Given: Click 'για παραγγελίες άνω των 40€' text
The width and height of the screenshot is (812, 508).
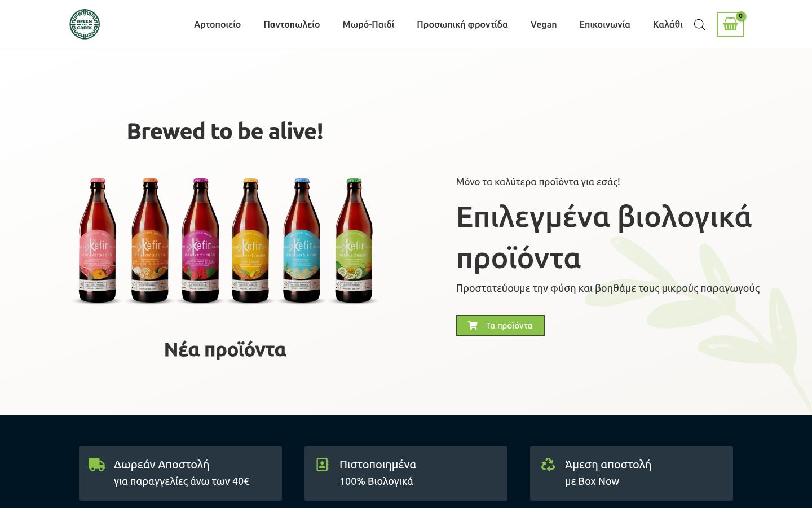Looking at the screenshot, I should coord(182,481).
